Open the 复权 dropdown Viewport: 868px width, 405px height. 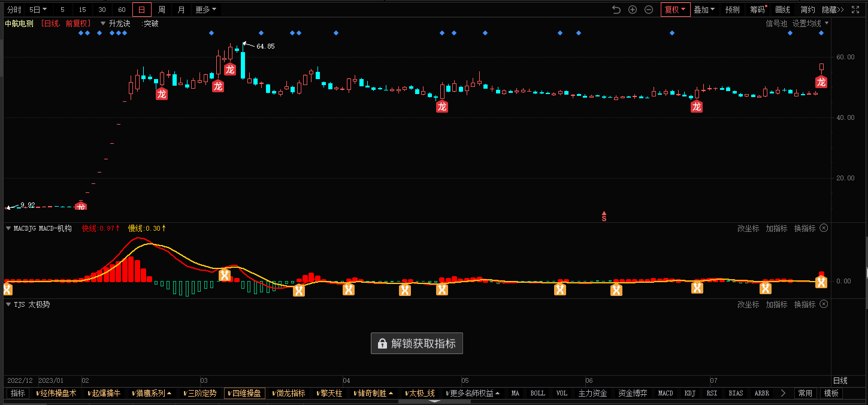[x=675, y=10]
